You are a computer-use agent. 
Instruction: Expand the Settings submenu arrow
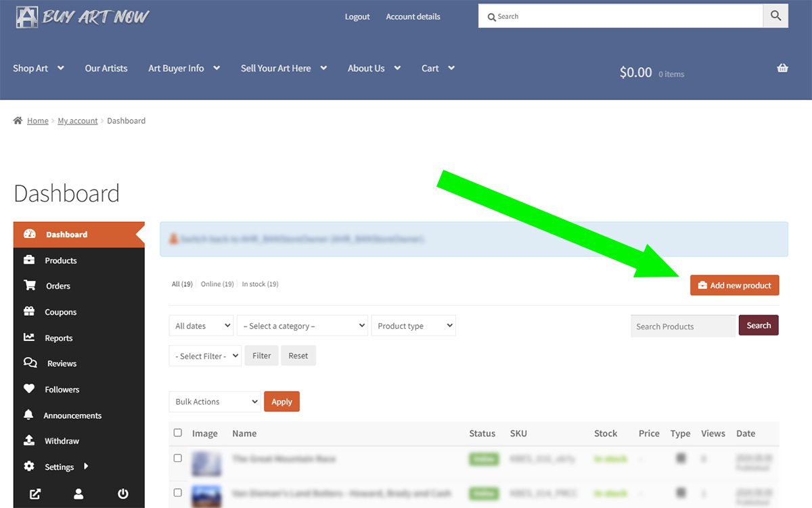tap(86, 466)
